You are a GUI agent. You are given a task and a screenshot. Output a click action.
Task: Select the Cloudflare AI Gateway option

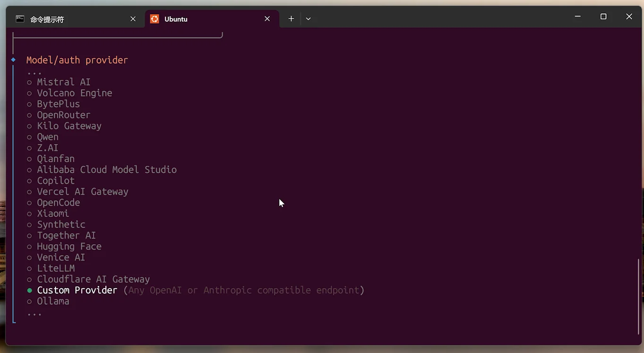click(x=88, y=279)
